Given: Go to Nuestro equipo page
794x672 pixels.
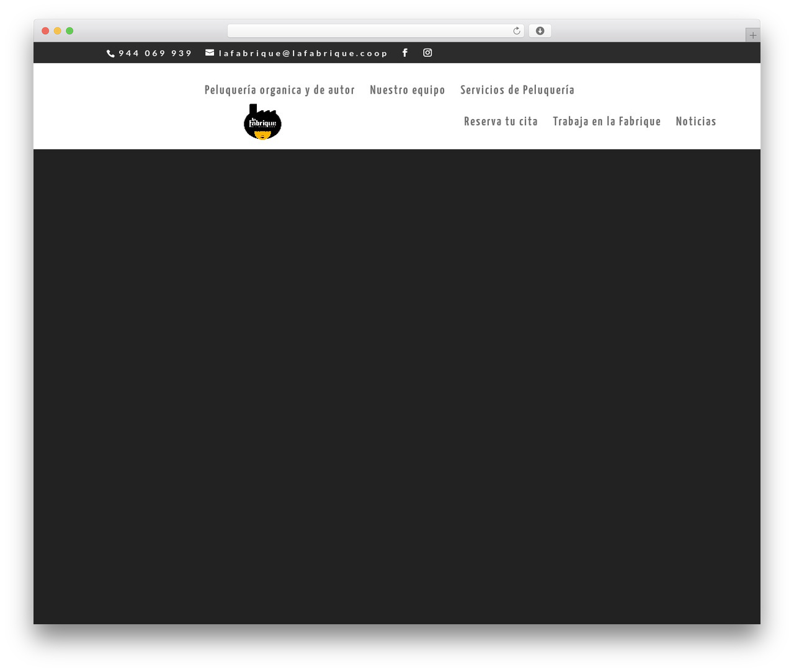Looking at the screenshot, I should pos(408,90).
